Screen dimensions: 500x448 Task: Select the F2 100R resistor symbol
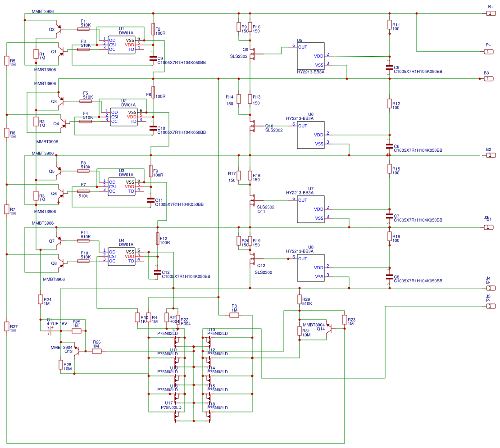point(153,29)
